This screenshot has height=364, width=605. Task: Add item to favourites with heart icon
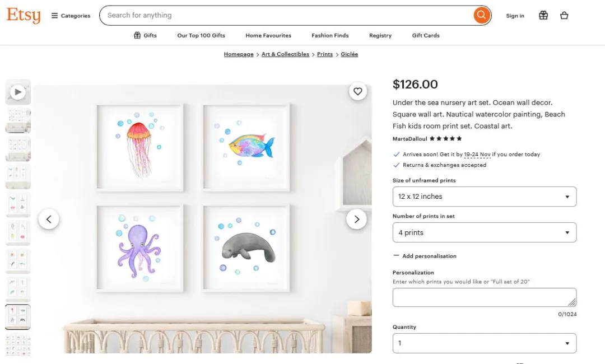pos(358,91)
